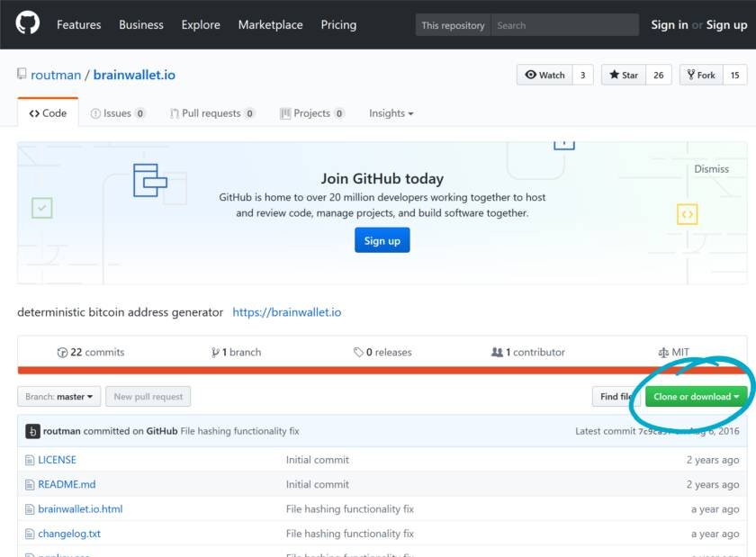Image resolution: width=756 pixels, height=557 pixels.
Task: Open the routman committer name link
Action: [62, 431]
